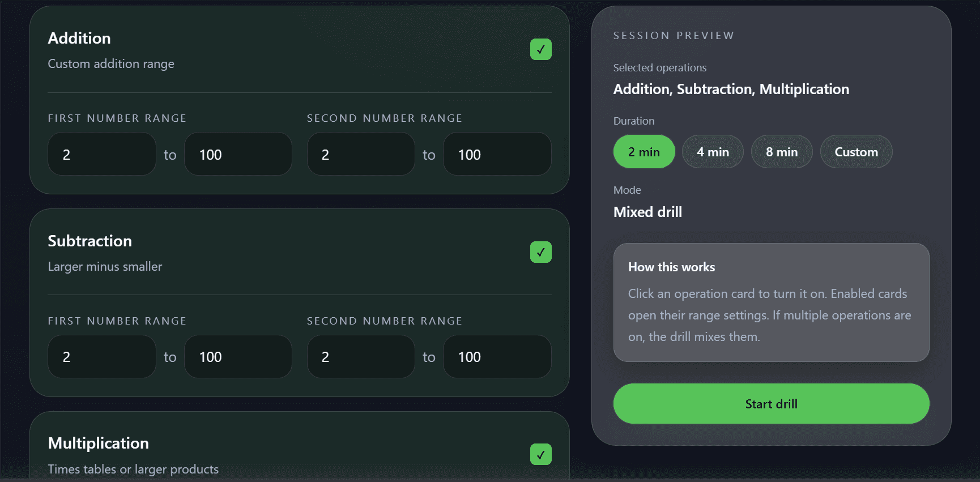This screenshot has height=482, width=980.
Task: Click the Addition card title
Action: pyautogui.click(x=79, y=38)
